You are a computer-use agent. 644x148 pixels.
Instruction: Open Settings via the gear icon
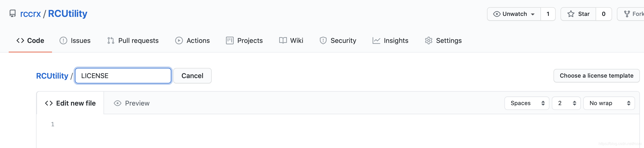[x=428, y=40]
